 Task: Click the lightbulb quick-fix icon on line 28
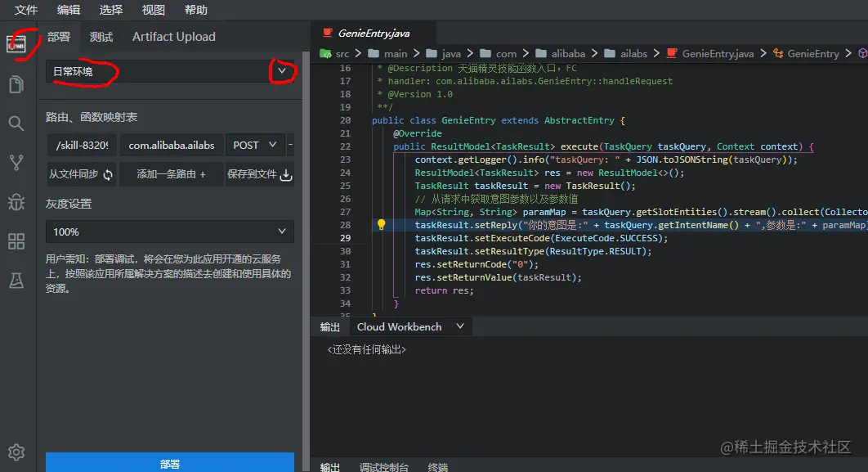(381, 224)
